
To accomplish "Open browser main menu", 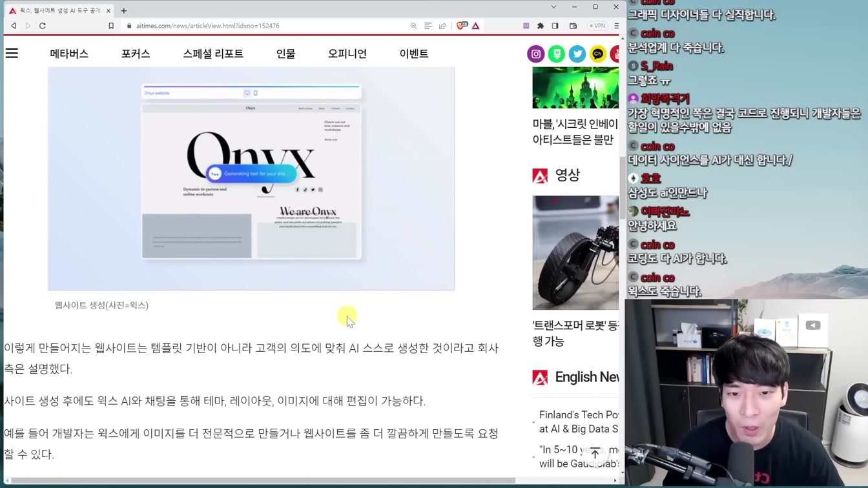I will (616, 26).
